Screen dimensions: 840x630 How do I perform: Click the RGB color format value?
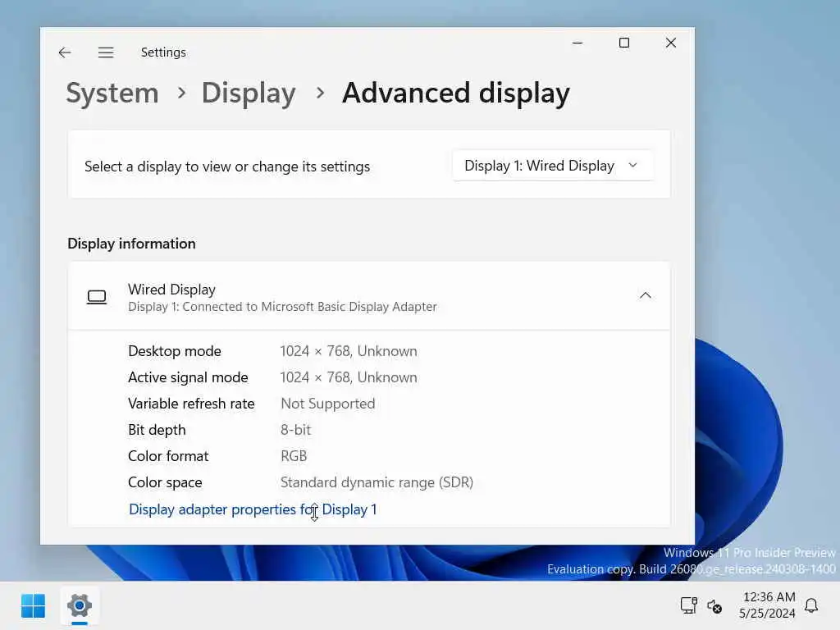[294, 456]
